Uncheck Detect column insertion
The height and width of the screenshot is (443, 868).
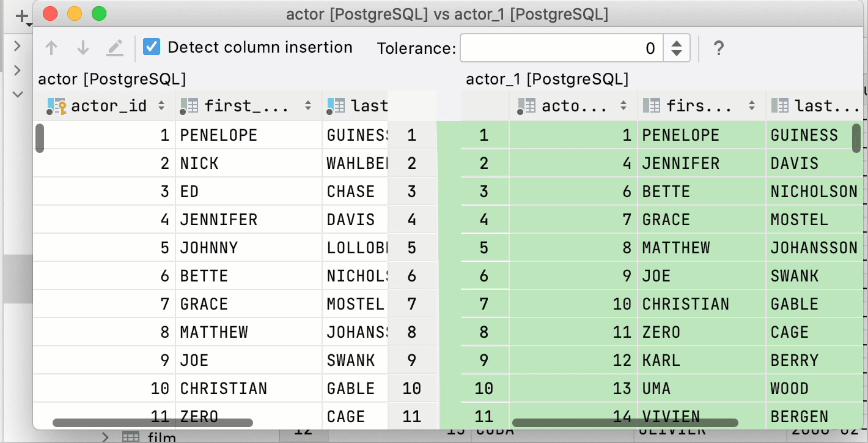point(151,47)
